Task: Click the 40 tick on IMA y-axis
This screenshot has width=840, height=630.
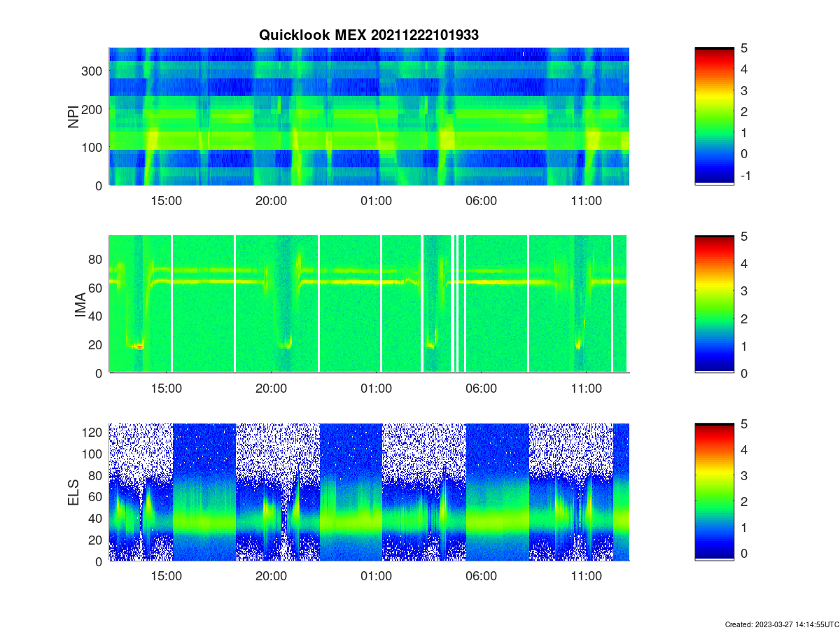Action: (97, 316)
